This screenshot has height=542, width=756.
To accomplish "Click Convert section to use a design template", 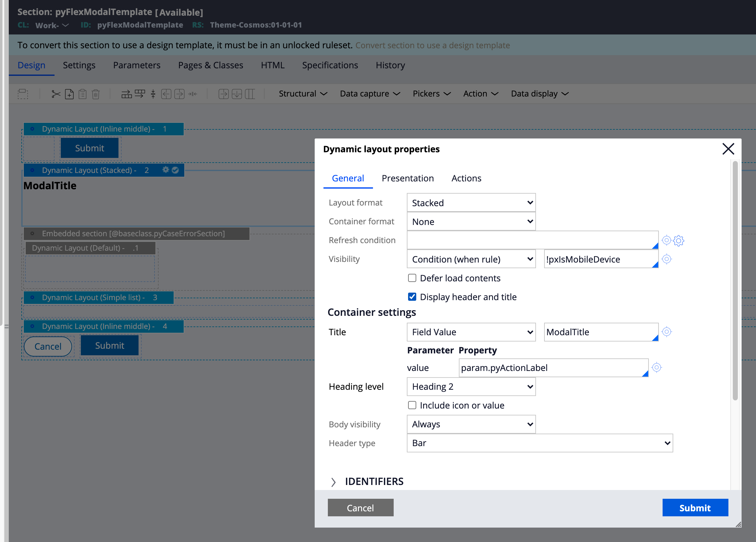I will pos(433,45).
